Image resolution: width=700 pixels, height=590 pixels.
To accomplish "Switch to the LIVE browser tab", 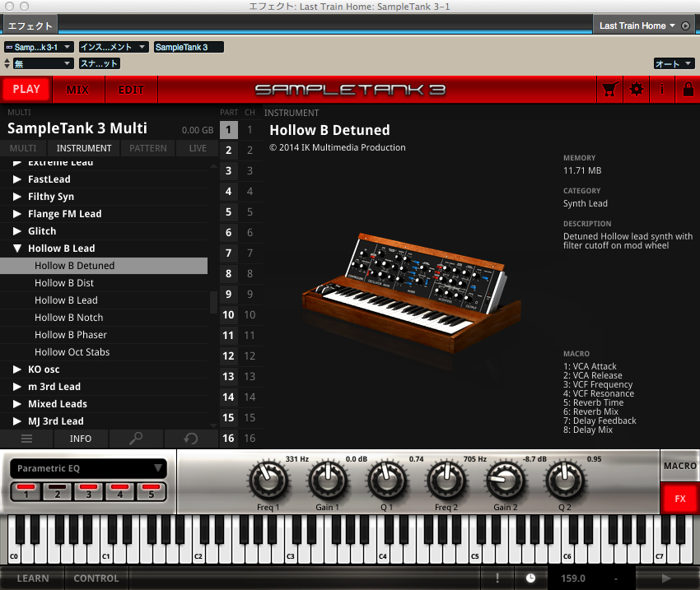I will pyautogui.click(x=198, y=148).
